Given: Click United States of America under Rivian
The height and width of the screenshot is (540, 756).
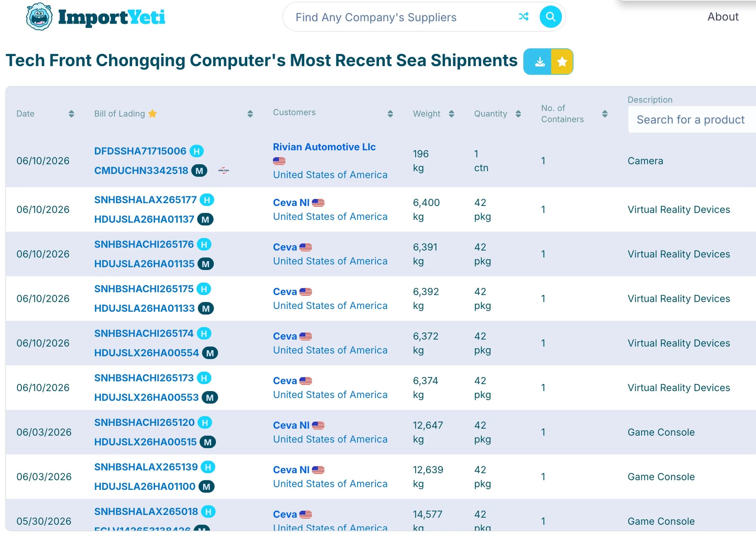Looking at the screenshot, I should coord(330,175).
